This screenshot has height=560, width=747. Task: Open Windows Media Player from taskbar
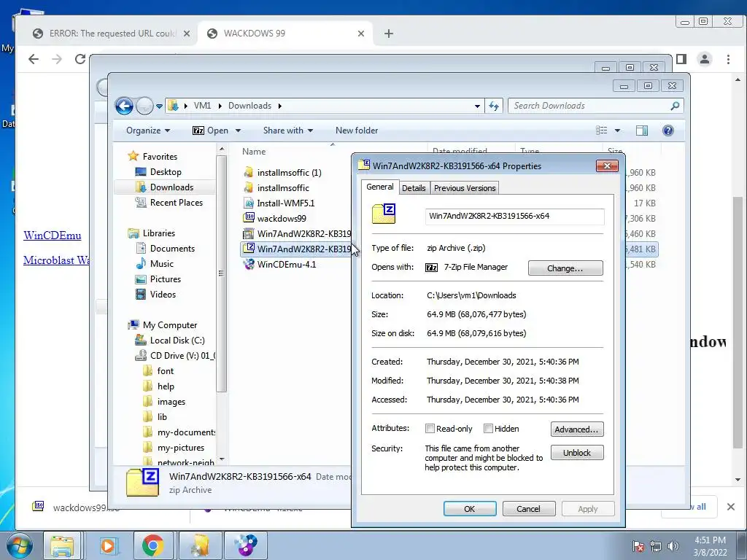108,545
